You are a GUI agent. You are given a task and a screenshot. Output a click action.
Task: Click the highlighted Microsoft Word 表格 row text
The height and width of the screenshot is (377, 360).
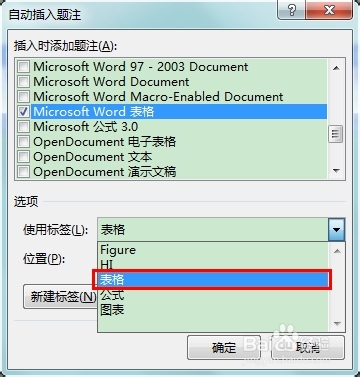(x=94, y=112)
